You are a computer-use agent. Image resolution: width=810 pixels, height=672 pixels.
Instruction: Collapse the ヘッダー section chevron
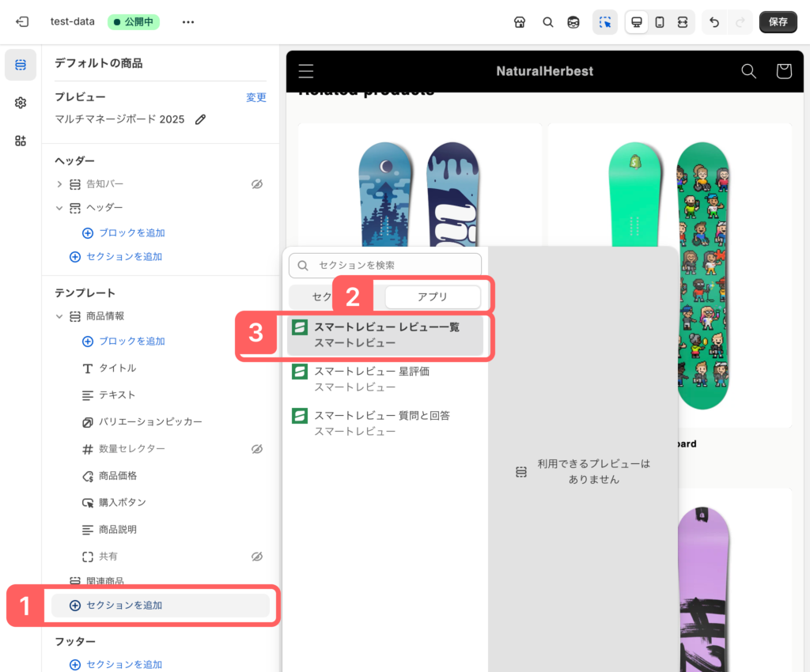pyautogui.click(x=59, y=208)
